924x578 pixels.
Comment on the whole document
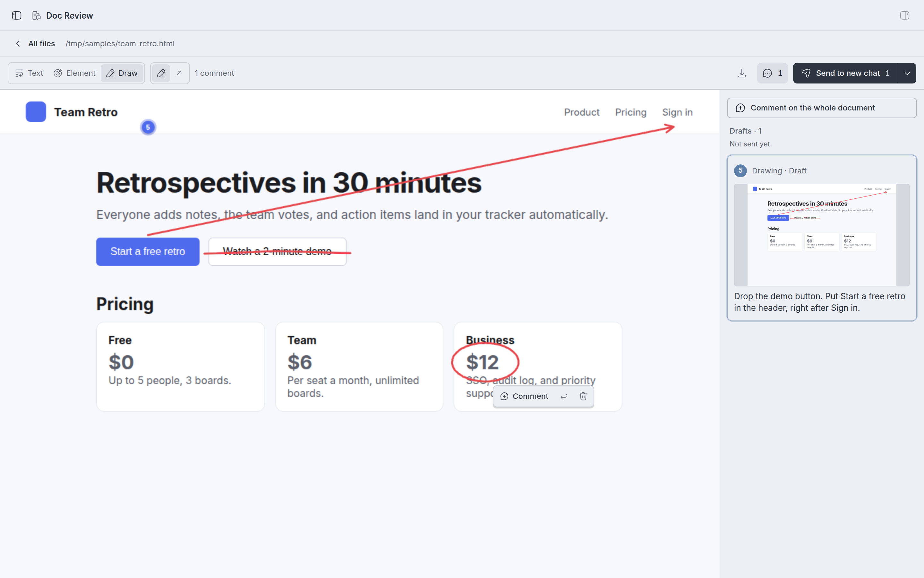(x=822, y=108)
